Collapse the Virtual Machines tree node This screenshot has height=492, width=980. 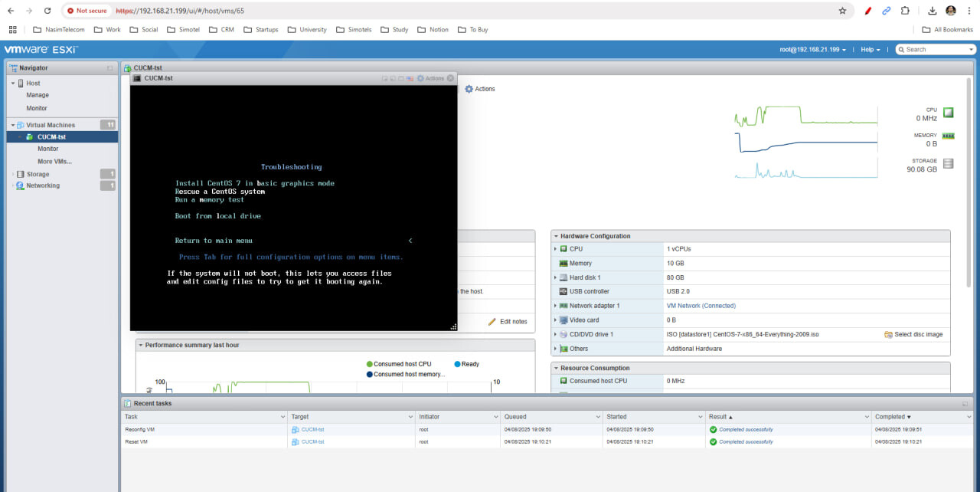12,124
